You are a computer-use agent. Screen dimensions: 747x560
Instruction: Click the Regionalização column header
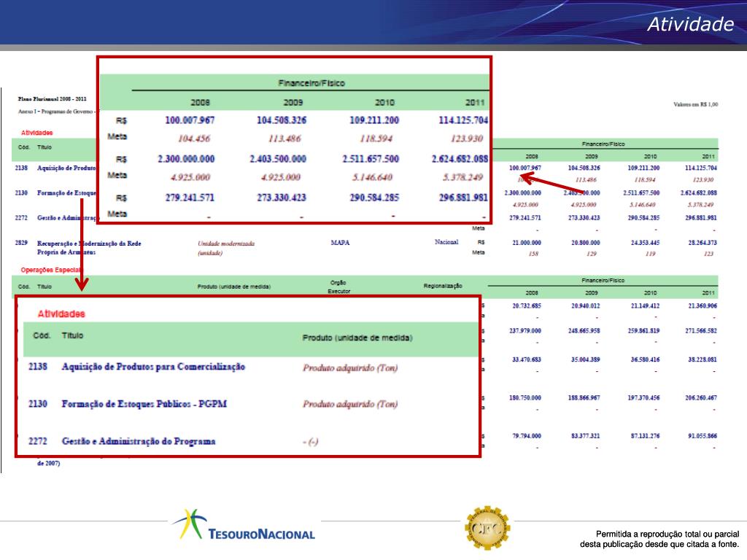[443, 286]
